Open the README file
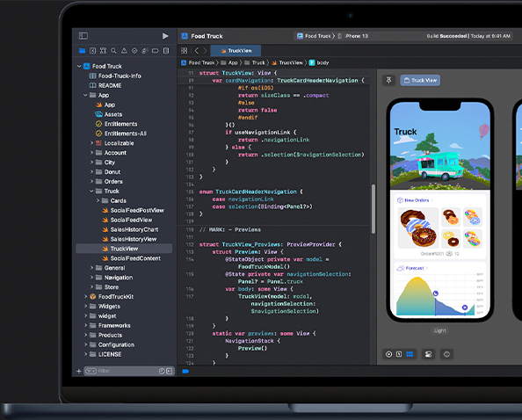The width and height of the screenshot is (522, 420). point(105,85)
